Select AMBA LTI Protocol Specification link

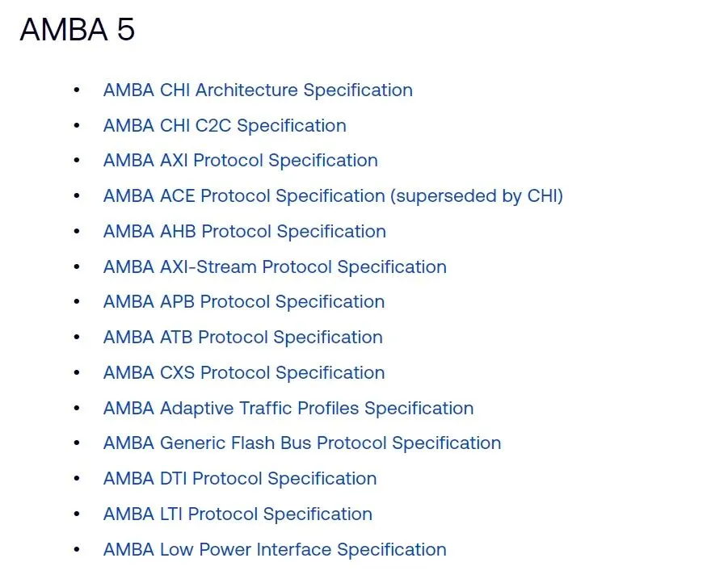tap(238, 514)
